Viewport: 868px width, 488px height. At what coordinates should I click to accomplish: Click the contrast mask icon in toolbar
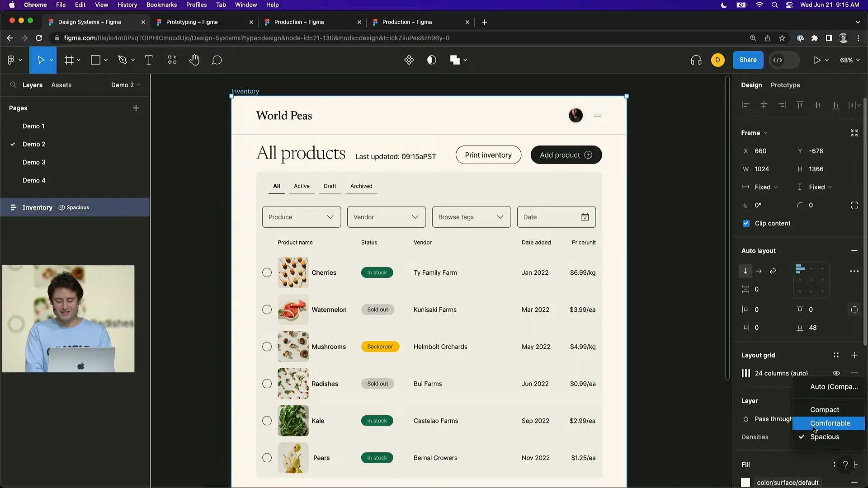[x=432, y=60]
